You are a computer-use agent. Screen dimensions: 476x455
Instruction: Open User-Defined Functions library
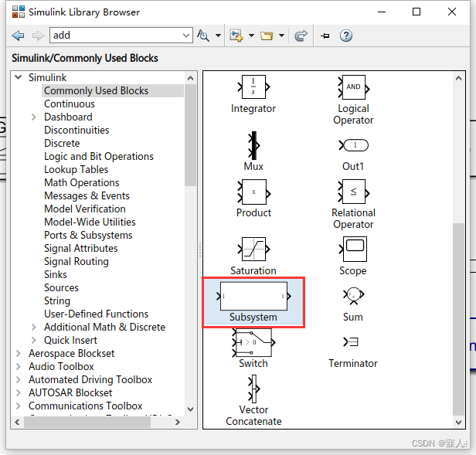[97, 314]
